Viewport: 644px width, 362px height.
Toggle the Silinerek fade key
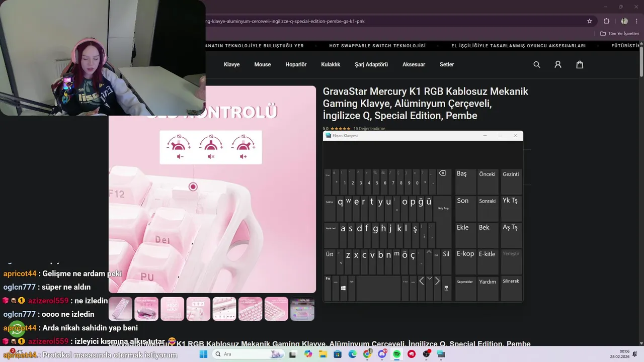511,289
